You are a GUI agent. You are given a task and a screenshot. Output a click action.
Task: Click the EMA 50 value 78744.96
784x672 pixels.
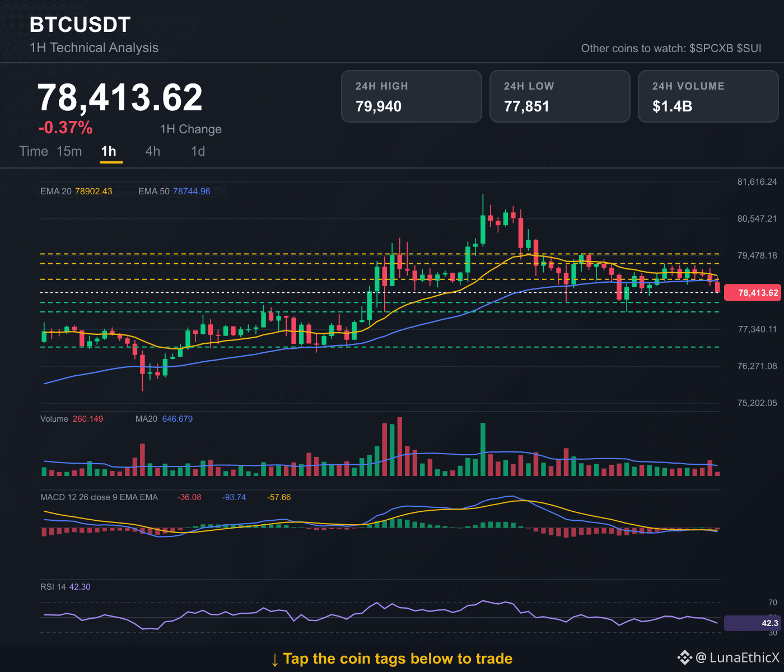(x=192, y=192)
